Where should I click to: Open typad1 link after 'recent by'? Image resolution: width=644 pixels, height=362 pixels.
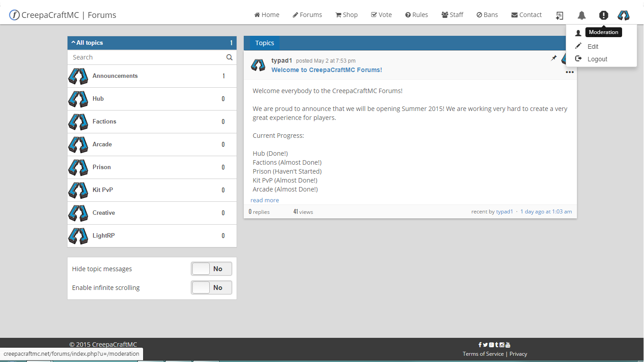(x=504, y=212)
